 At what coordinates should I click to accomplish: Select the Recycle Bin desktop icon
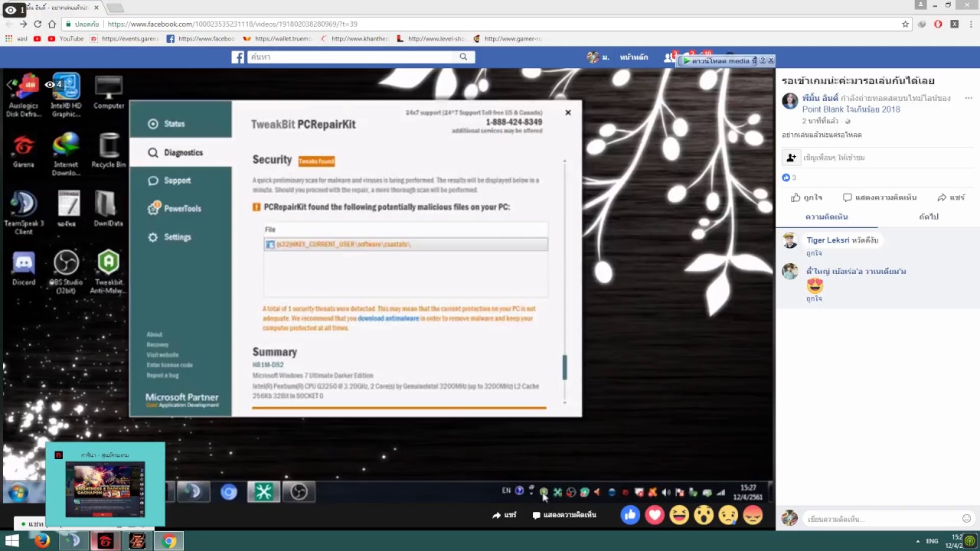[109, 151]
